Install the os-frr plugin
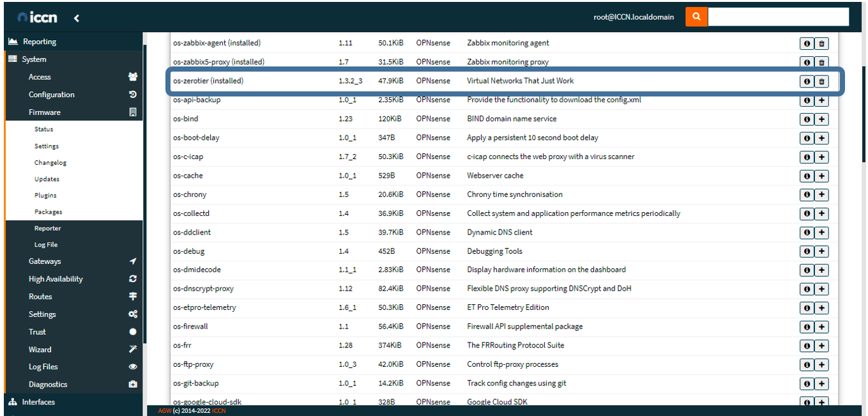Image resolution: width=868 pixels, height=416 pixels. [x=822, y=346]
